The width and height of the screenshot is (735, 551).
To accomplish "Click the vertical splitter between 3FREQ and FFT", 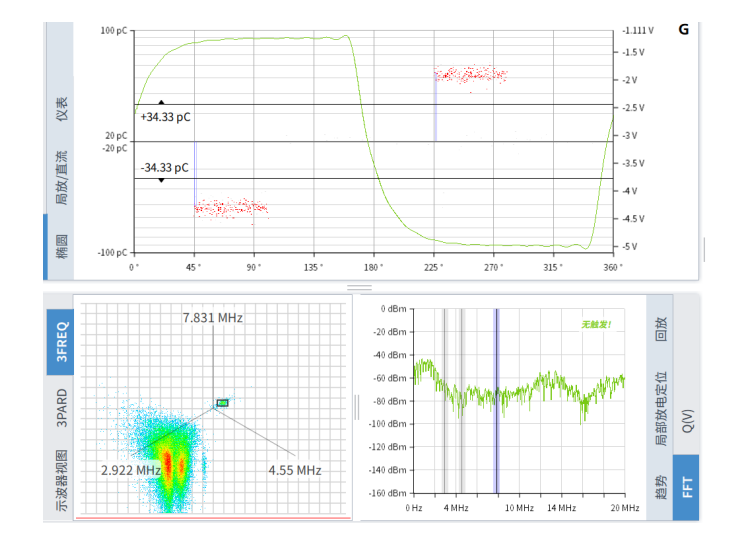I will [x=355, y=406].
